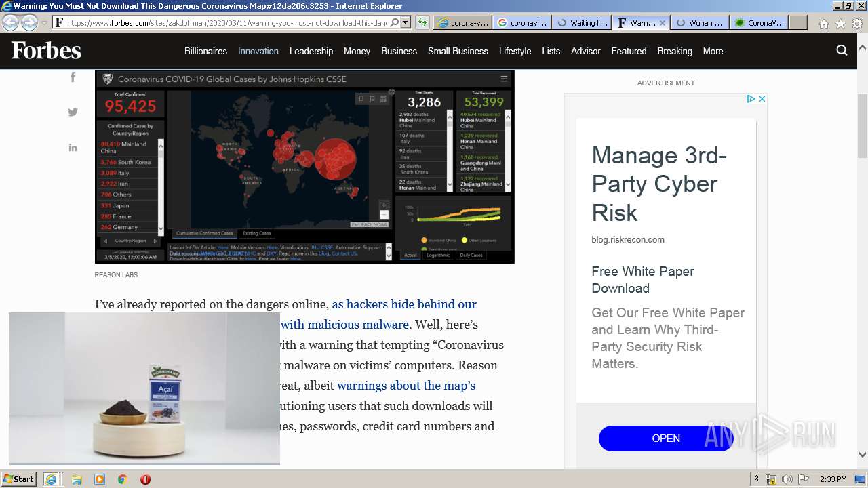
Task: Click the page scroll down arrow
Action: (862, 455)
